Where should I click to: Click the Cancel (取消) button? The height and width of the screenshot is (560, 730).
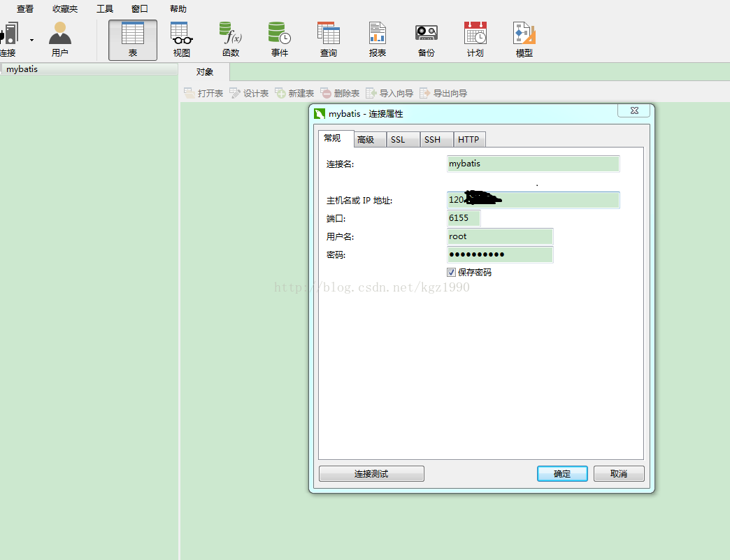click(x=619, y=473)
